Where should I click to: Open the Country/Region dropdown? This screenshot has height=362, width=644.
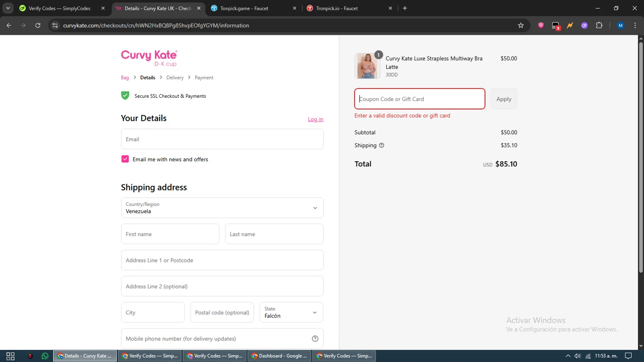[x=222, y=208]
